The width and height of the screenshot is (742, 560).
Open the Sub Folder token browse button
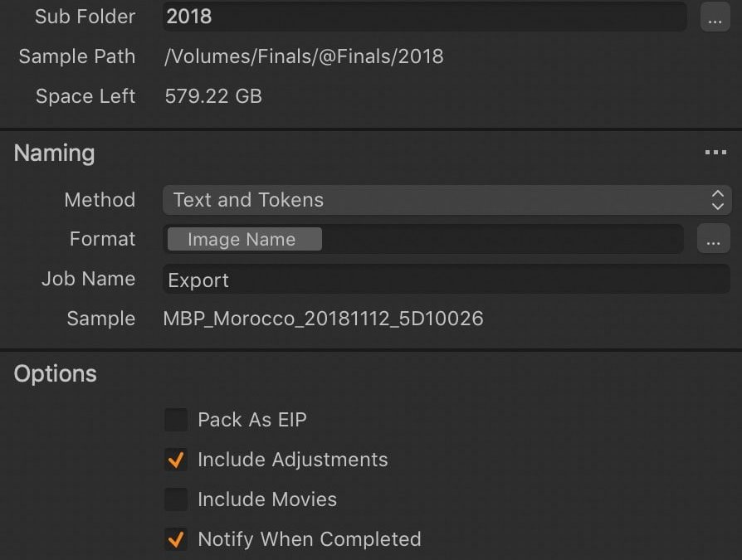coord(715,17)
